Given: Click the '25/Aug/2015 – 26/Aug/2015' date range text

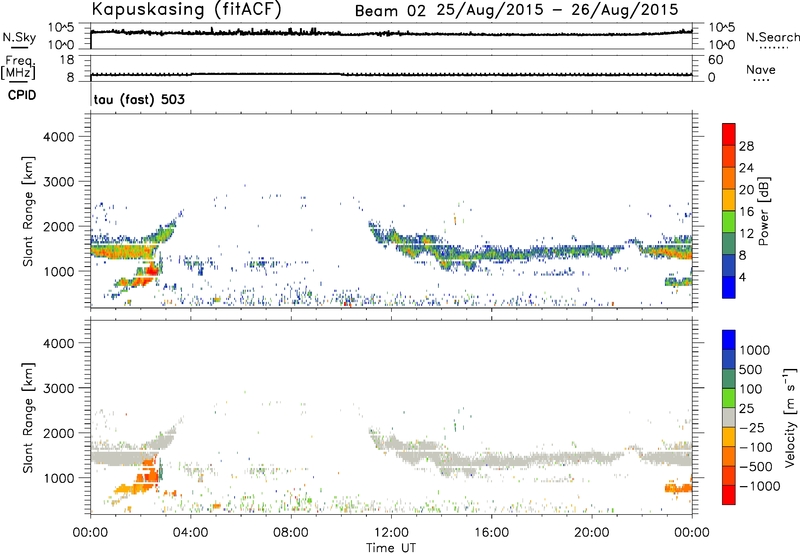Looking at the screenshot, I should tap(558, 10).
